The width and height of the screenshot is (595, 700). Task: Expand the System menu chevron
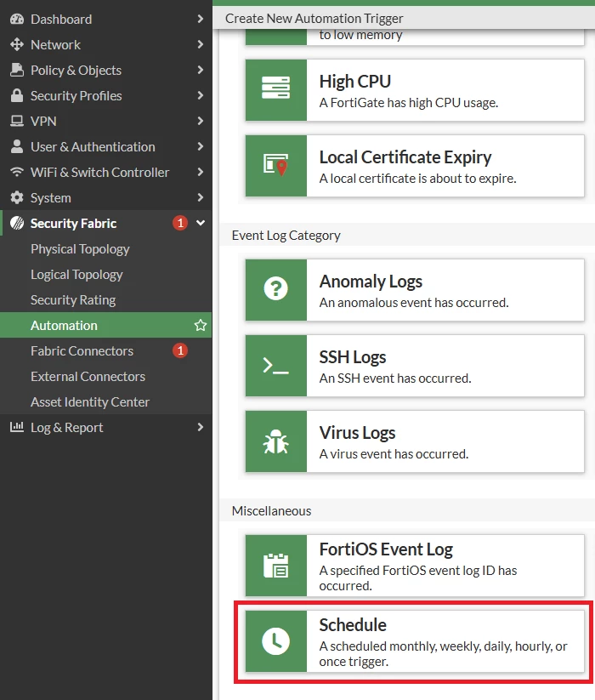pyautogui.click(x=201, y=196)
